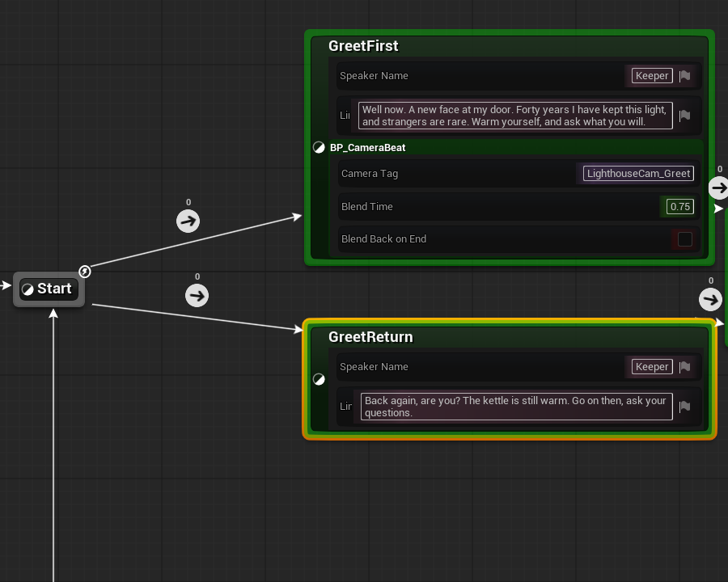Click the GreetReturn node half-circle icon

point(319,379)
